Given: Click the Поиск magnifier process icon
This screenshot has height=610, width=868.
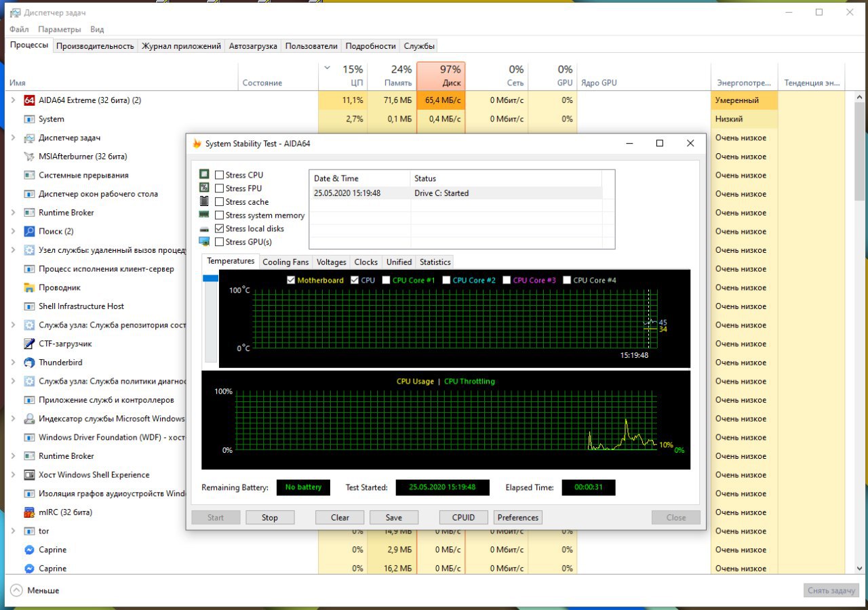Looking at the screenshot, I should point(29,232).
